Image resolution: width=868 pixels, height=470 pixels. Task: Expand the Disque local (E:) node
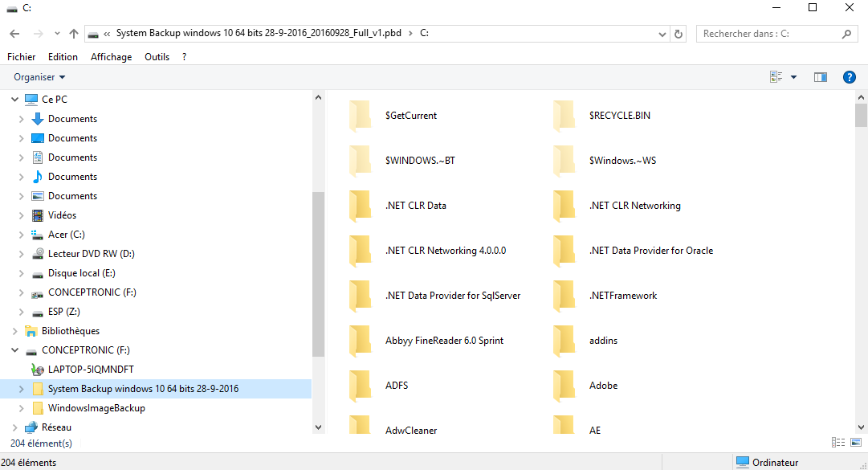tap(21, 273)
